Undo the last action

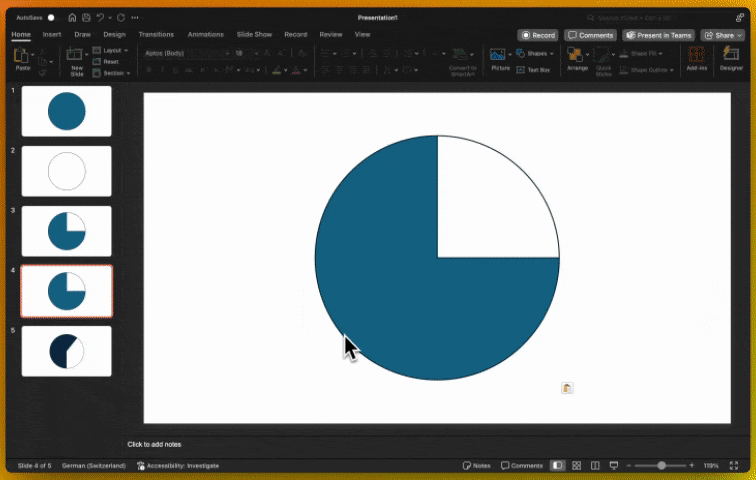click(x=100, y=18)
